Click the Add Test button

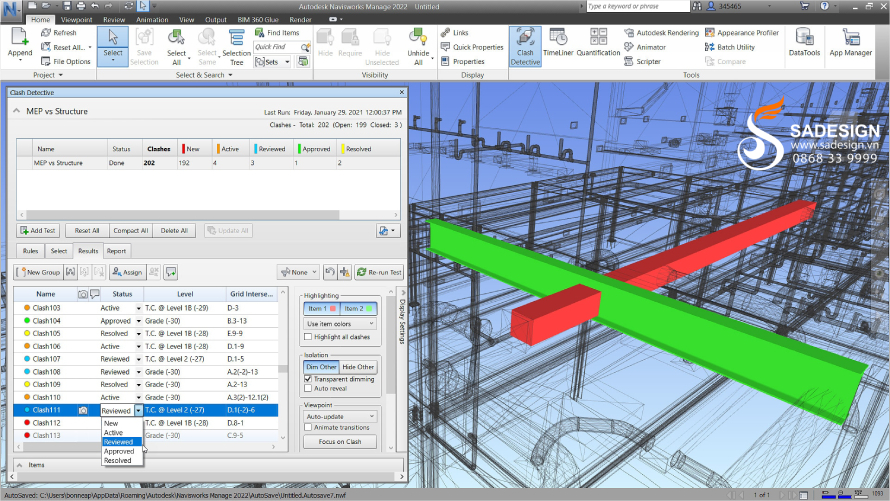point(38,230)
